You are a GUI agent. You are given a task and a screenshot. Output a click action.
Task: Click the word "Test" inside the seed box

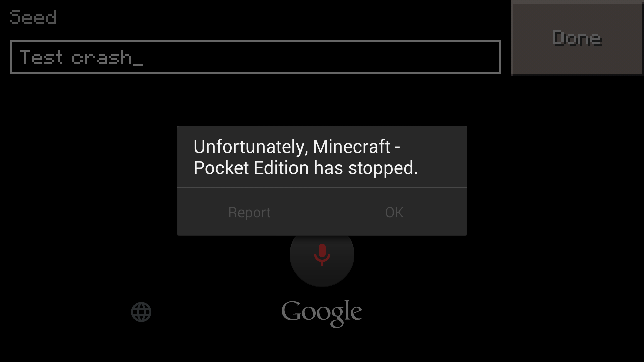[41, 57]
